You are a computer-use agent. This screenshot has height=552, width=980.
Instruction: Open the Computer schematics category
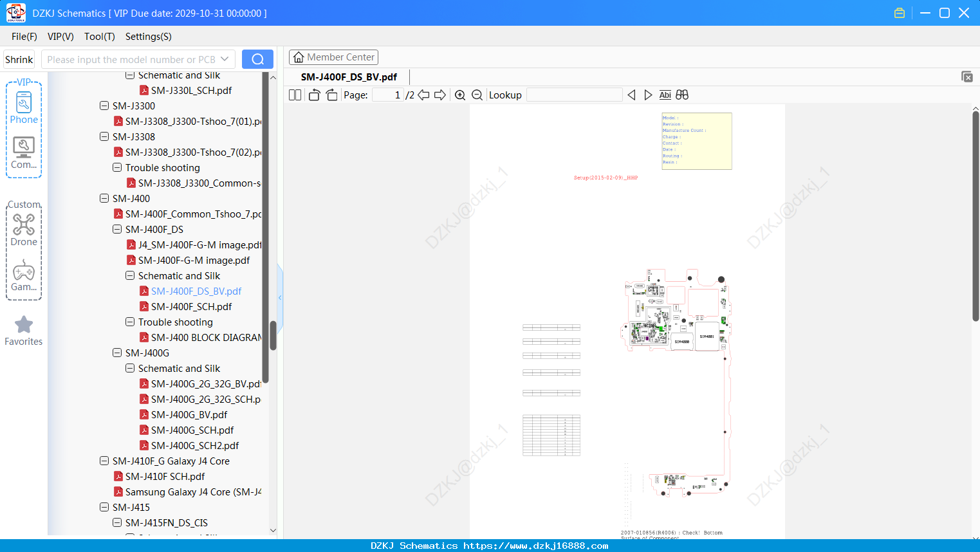click(x=24, y=153)
